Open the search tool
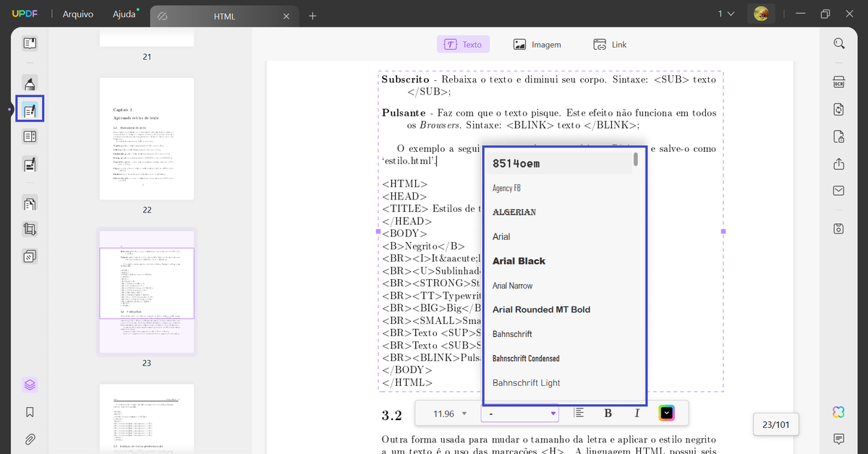The height and width of the screenshot is (454, 868). tap(838, 43)
